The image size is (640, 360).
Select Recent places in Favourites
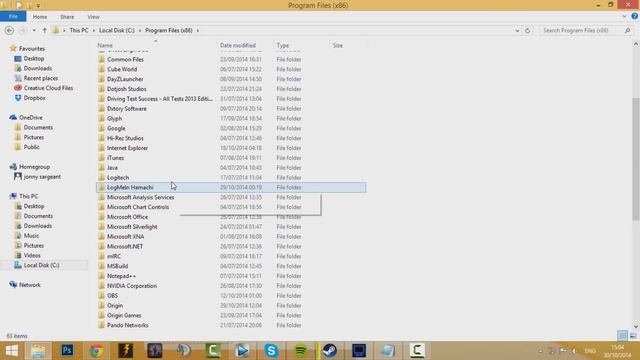pyautogui.click(x=41, y=78)
